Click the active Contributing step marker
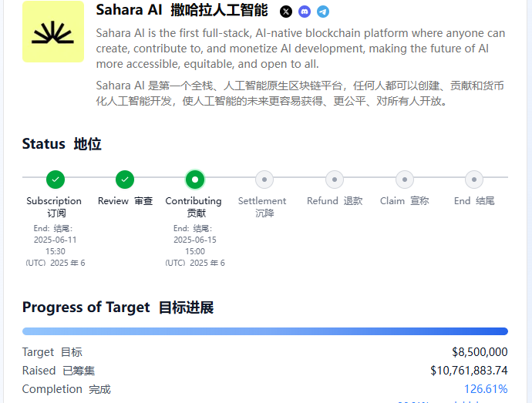Image resolution: width=532 pixels, height=403 pixels. tap(195, 179)
